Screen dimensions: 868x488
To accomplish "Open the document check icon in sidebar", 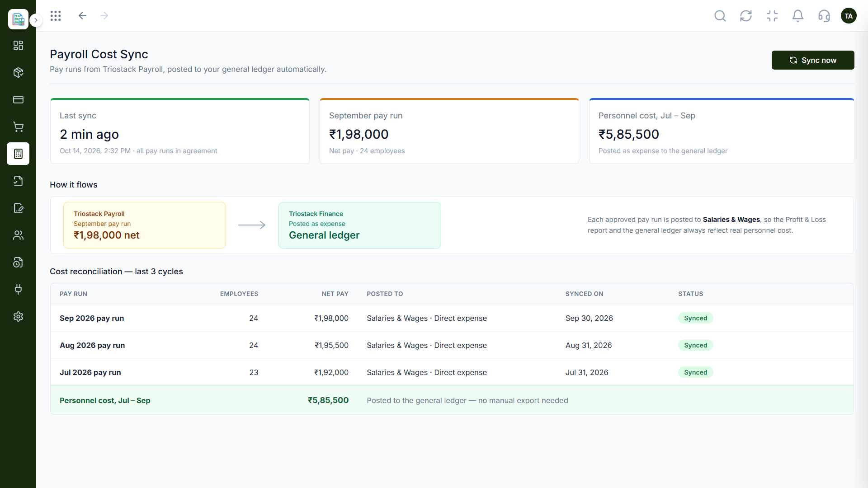I will 18,181.
